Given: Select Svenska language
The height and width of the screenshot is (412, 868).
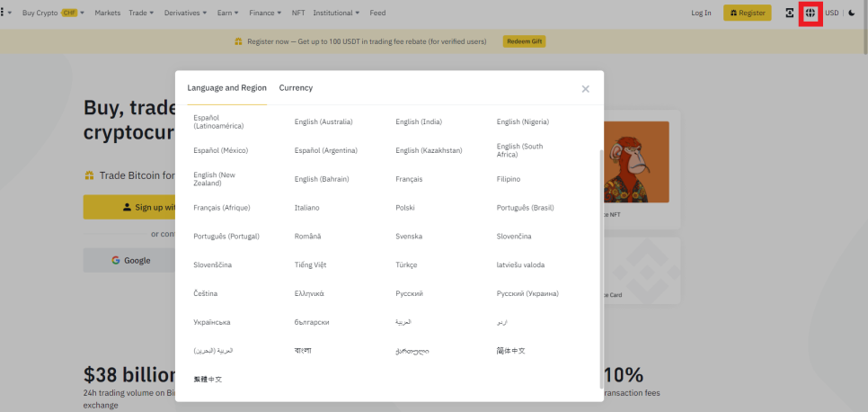Looking at the screenshot, I should click(x=409, y=237).
